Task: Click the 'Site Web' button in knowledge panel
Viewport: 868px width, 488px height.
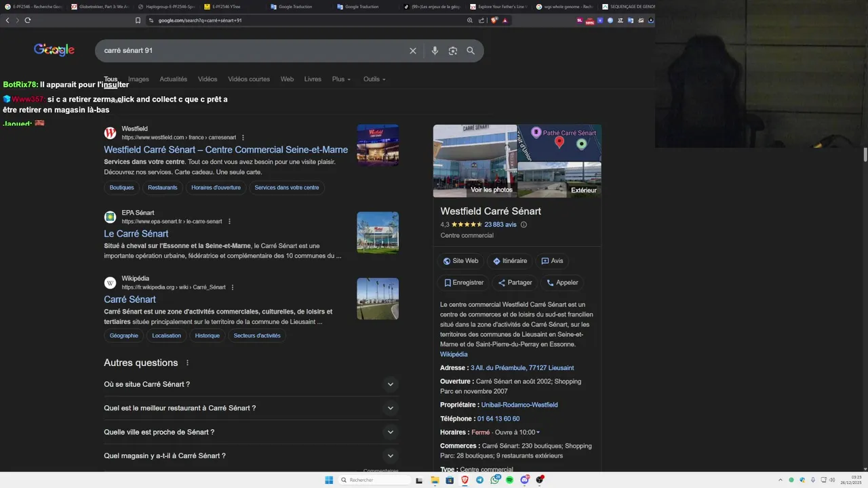Action: [461, 261]
